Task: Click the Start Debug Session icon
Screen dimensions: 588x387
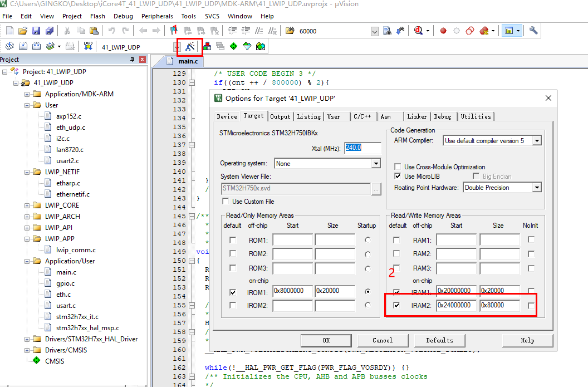Action: [x=418, y=31]
